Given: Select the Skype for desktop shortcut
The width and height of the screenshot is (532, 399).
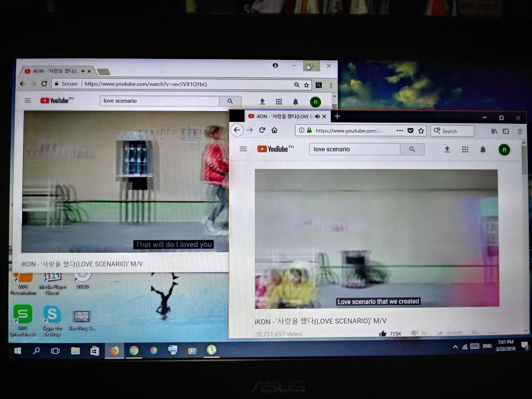Looking at the screenshot, I should [x=52, y=320].
